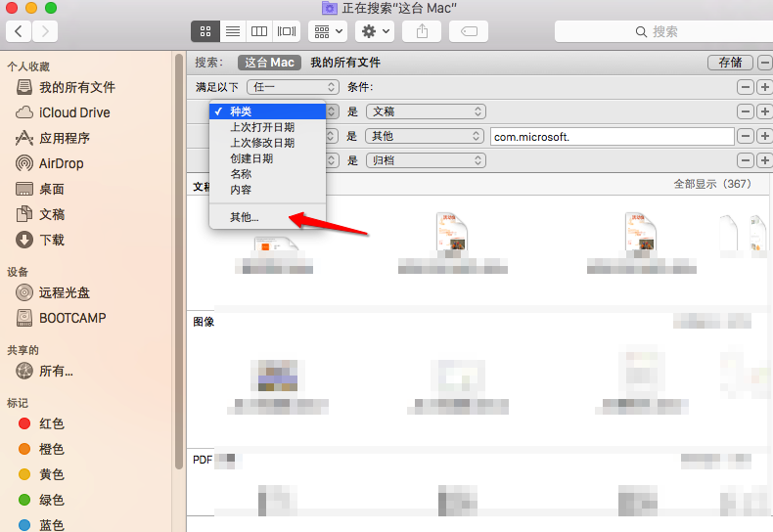The image size is (773, 532).
Task: Choose 创建日期 in the attribute menu
Action: [267, 158]
